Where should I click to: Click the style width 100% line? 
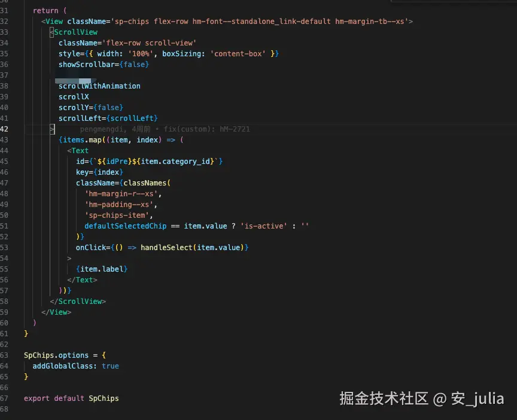tap(169, 54)
